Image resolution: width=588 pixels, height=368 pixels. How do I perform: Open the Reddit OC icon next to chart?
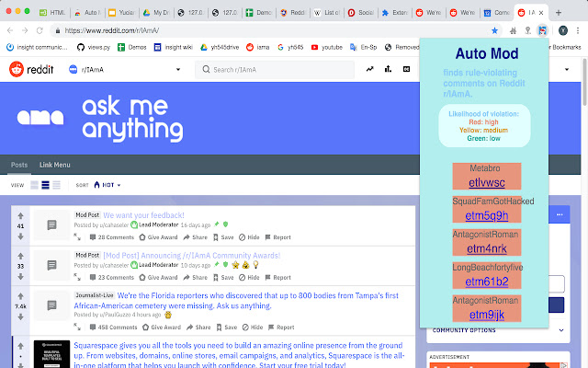coord(406,69)
